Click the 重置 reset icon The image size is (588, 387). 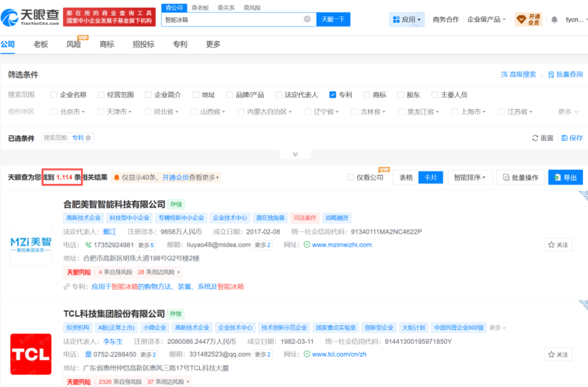(536, 138)
